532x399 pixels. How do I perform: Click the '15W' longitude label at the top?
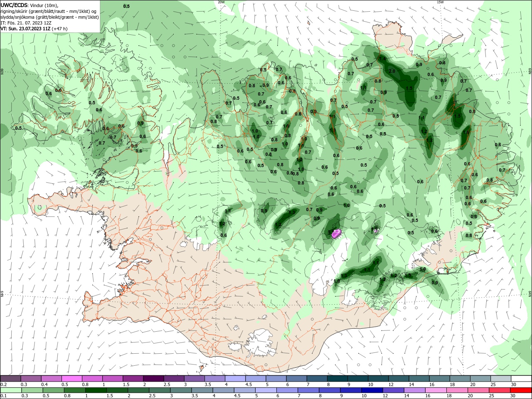(440, 2)
